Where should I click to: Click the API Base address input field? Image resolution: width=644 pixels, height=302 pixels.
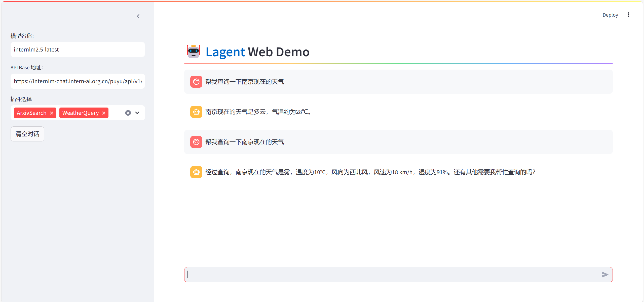tap(78, 81)
